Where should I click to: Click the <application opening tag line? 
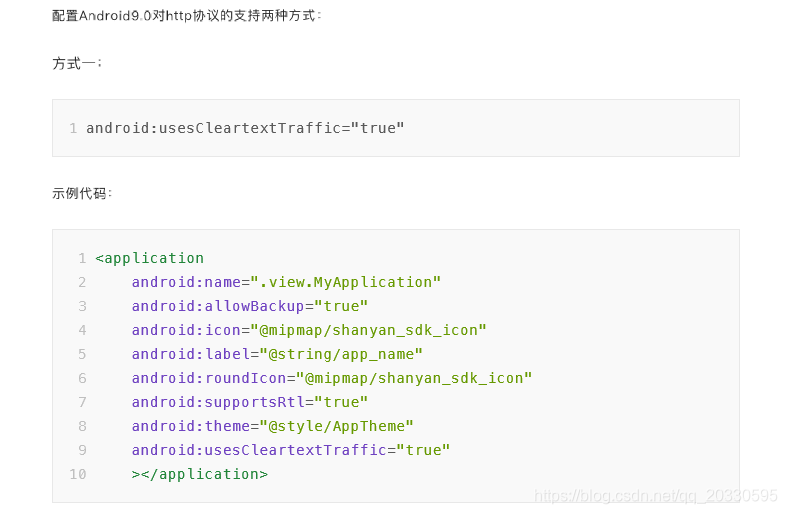(x=150, y=258)
